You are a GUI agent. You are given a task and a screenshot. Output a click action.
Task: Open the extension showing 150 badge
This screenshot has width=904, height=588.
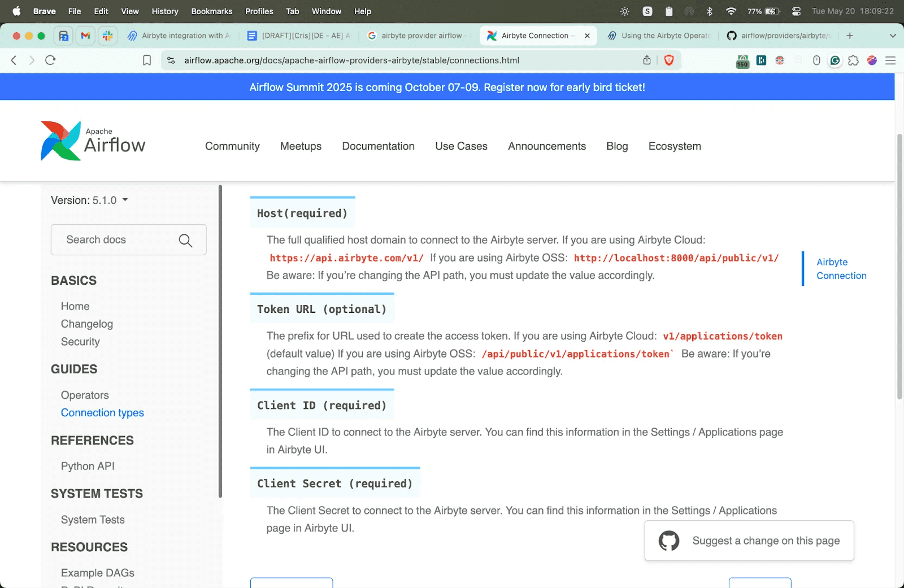pyautogui.click(x=742, y=61)
